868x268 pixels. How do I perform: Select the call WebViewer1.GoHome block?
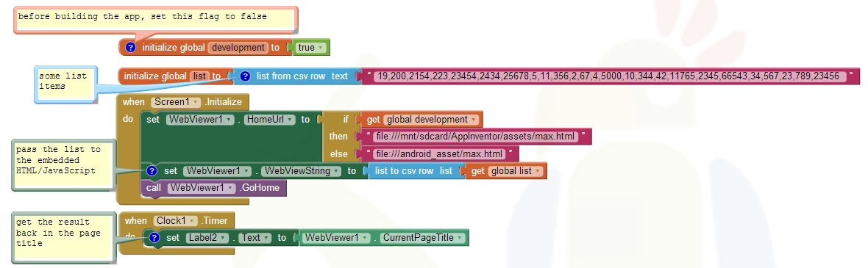213,188
